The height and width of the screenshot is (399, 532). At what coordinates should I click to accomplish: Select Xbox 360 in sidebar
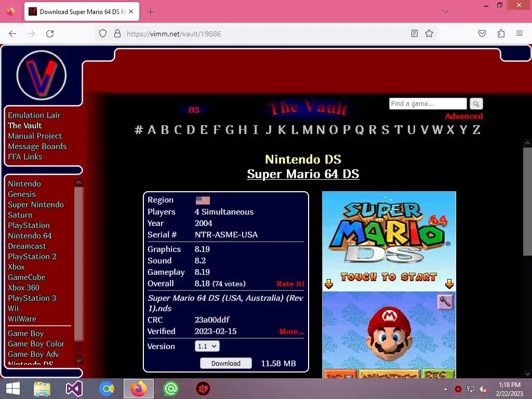pos(24,288)
